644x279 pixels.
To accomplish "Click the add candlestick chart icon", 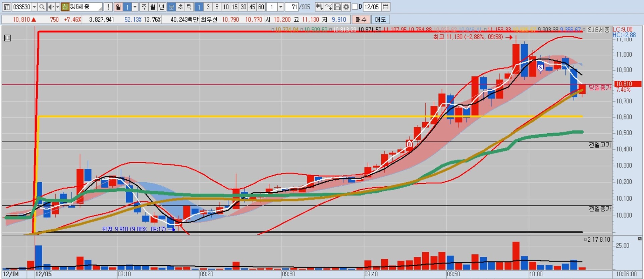I will coord(319,7).
